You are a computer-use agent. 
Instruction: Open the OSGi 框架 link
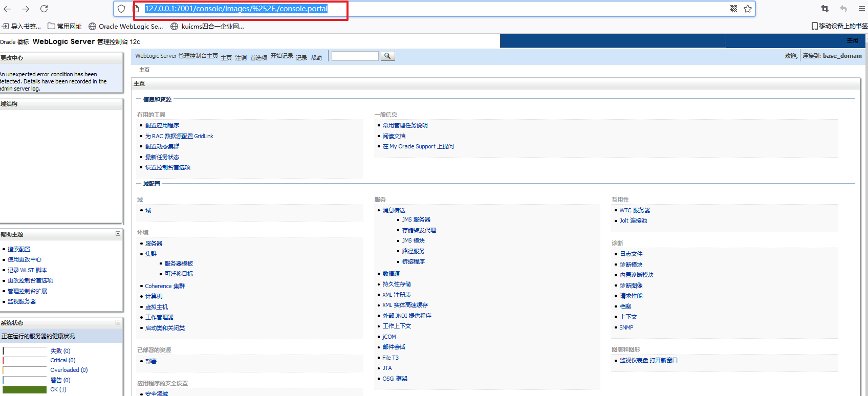point(395,379)
